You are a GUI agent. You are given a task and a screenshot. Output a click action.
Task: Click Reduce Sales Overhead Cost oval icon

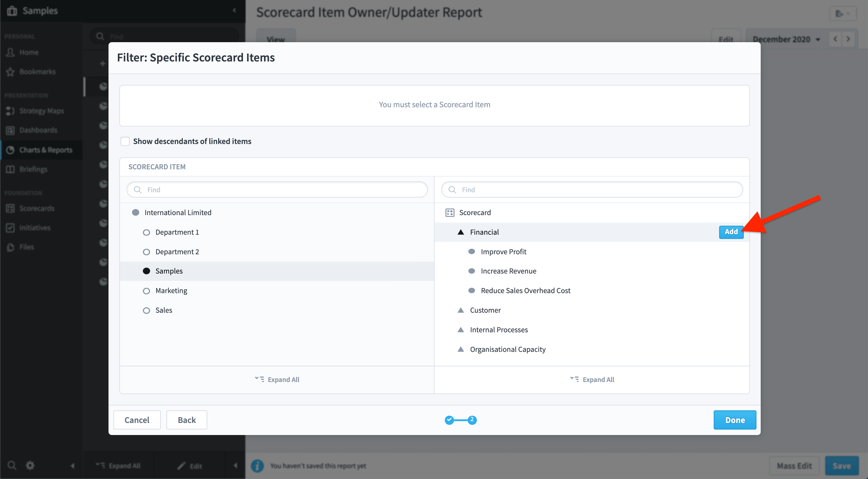pos(471,291)
